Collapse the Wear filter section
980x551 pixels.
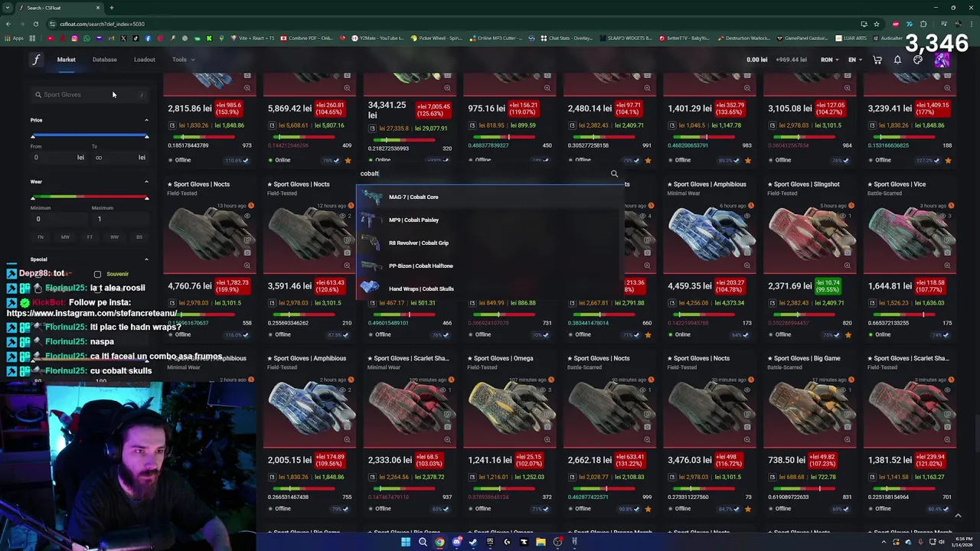[146, 181]
